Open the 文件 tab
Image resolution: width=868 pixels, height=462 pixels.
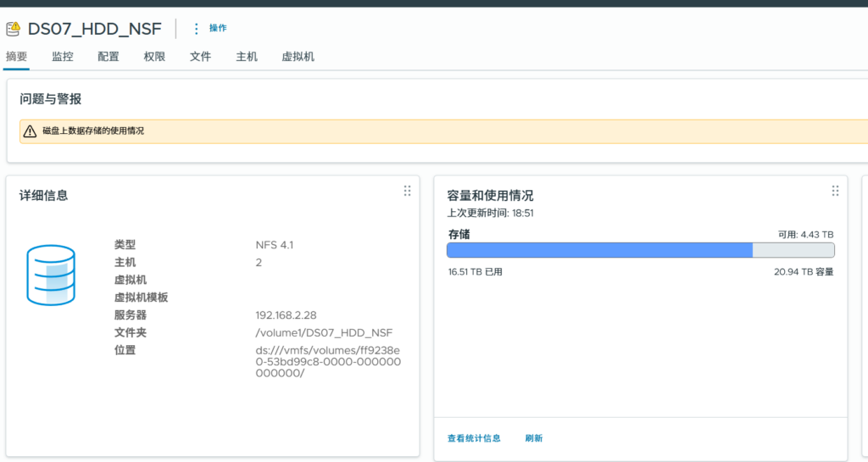(200, 57)
